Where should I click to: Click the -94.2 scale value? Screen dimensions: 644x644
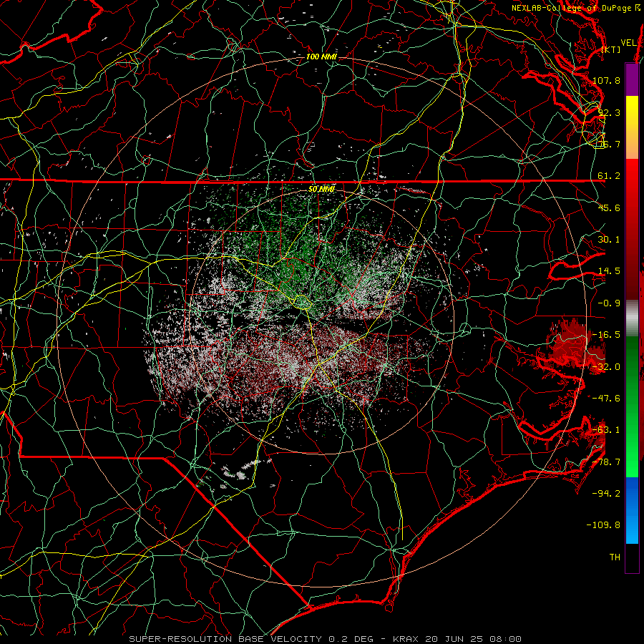point(606,494)
